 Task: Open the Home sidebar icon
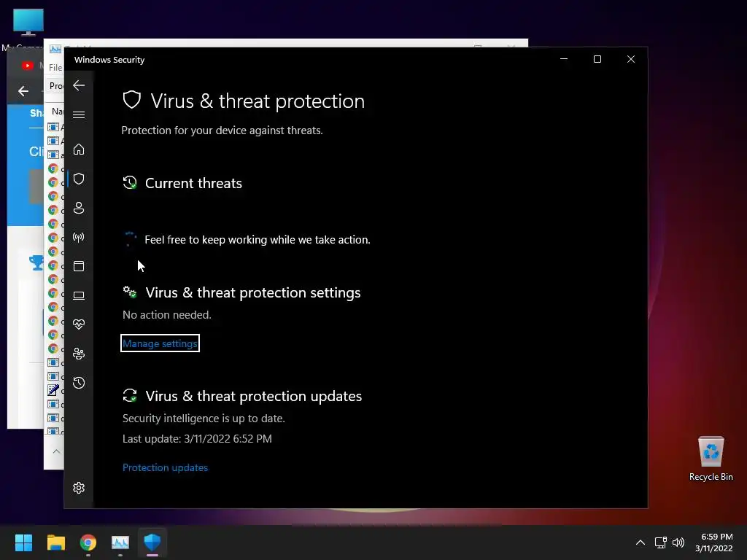79,149
